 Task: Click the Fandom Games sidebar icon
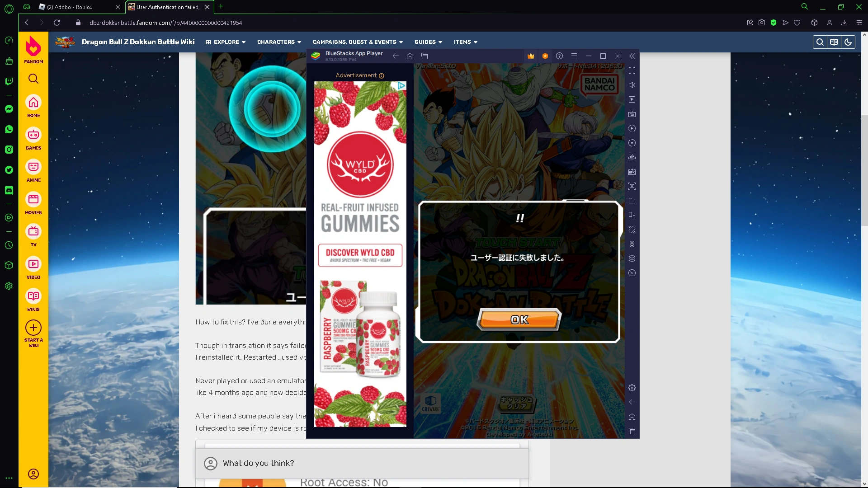pyautogui.click(x=33, y=138)
